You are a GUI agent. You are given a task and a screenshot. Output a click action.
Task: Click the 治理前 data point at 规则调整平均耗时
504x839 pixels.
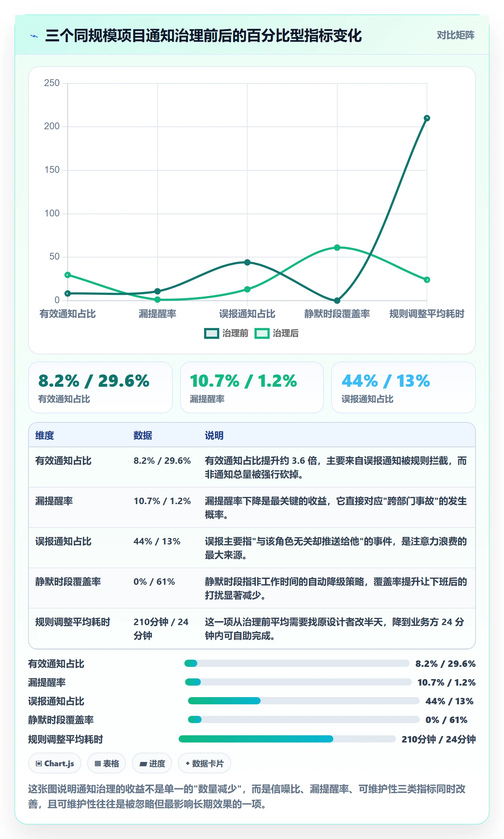(x=427, y=118)
